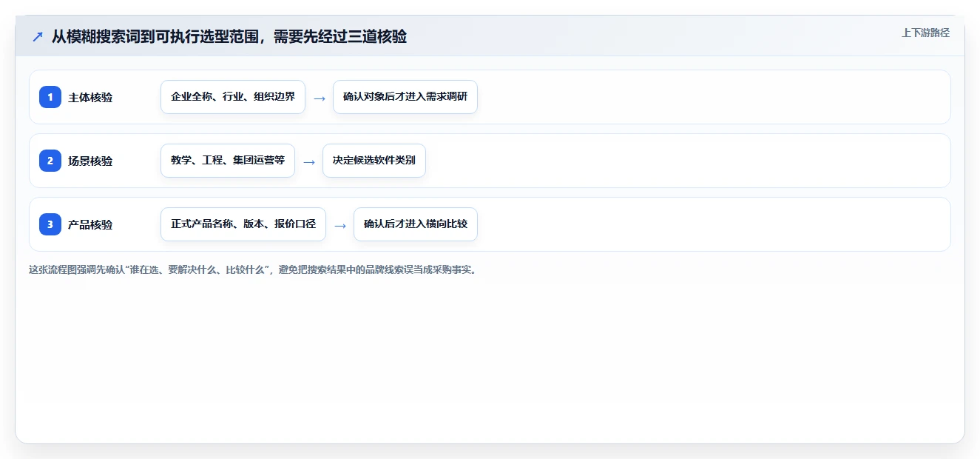The width and height of the screenshot is (980, 459).
Task: Click the 企业全称、行业、组织边界 box
Action: (233, 97)
